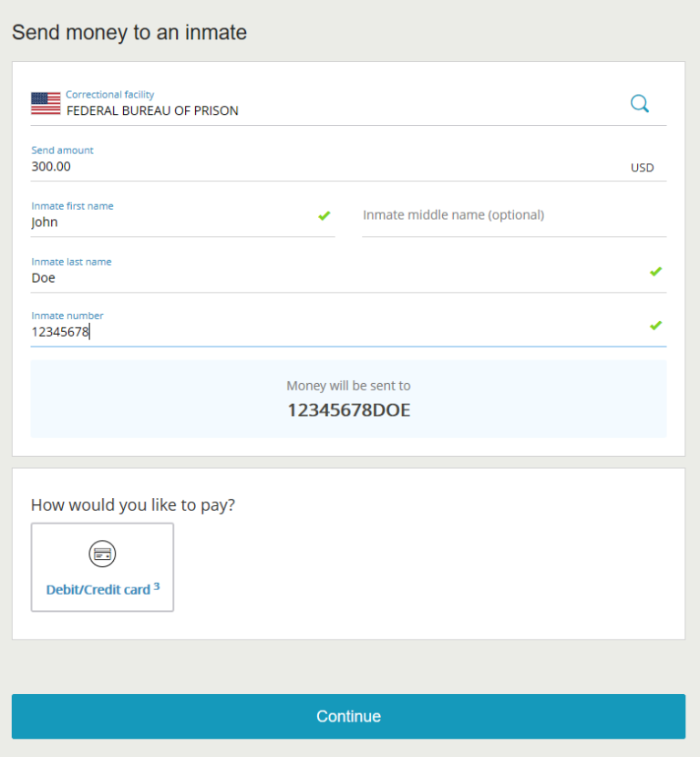Click into the Inmate first name field
The height and width of the screenshot is (757, 700).
183,217
